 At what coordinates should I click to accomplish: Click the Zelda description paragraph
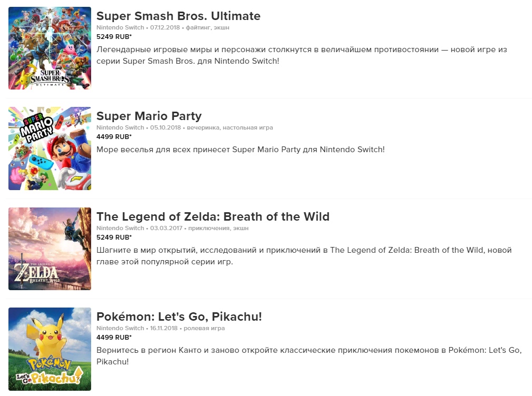[303, 255]
